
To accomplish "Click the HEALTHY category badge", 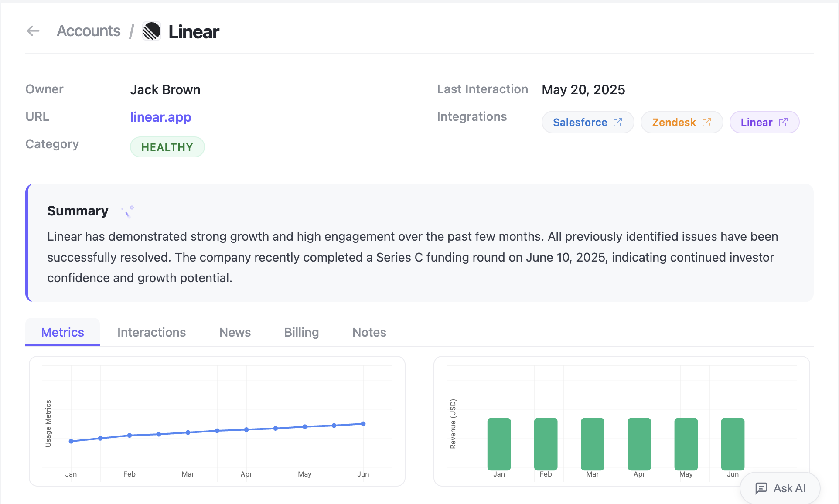I will [167, 147].
